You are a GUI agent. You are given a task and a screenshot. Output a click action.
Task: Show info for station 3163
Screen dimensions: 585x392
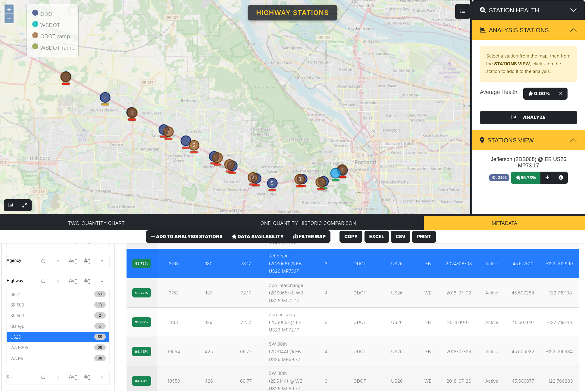[x=561, y=178]
